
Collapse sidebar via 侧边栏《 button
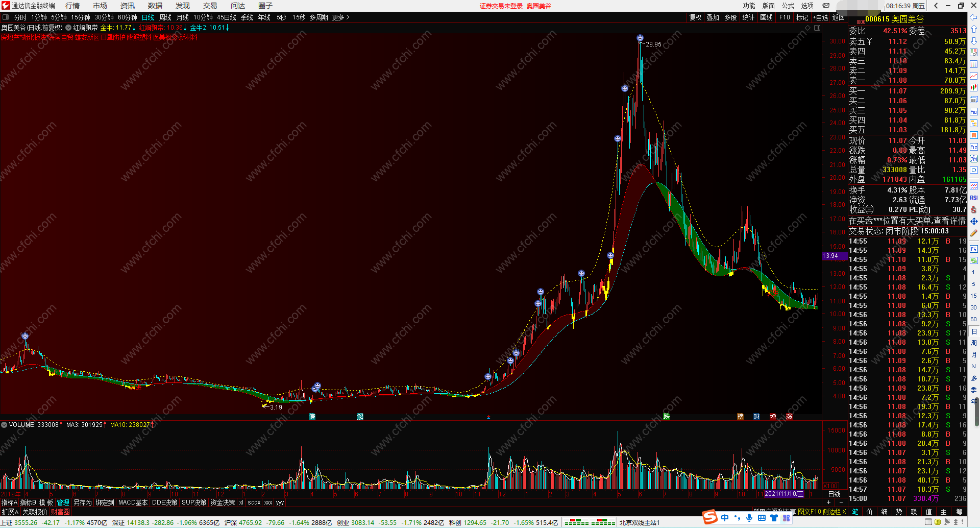click(835, 511)
